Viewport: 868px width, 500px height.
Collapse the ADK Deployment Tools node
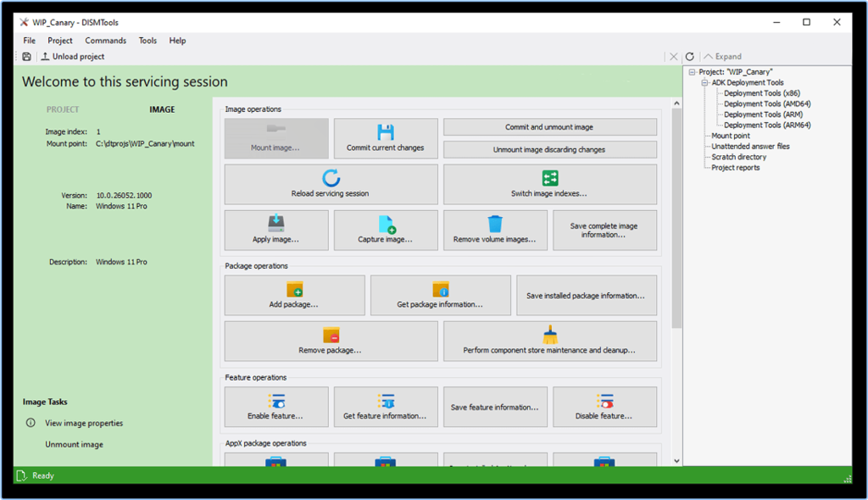click(x=704, y=82)
